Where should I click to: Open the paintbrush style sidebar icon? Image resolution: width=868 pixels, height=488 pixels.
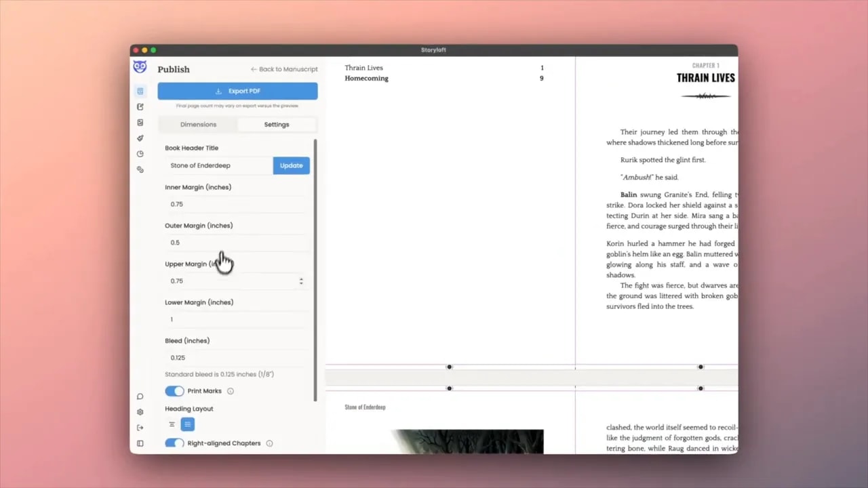point(140,138)
